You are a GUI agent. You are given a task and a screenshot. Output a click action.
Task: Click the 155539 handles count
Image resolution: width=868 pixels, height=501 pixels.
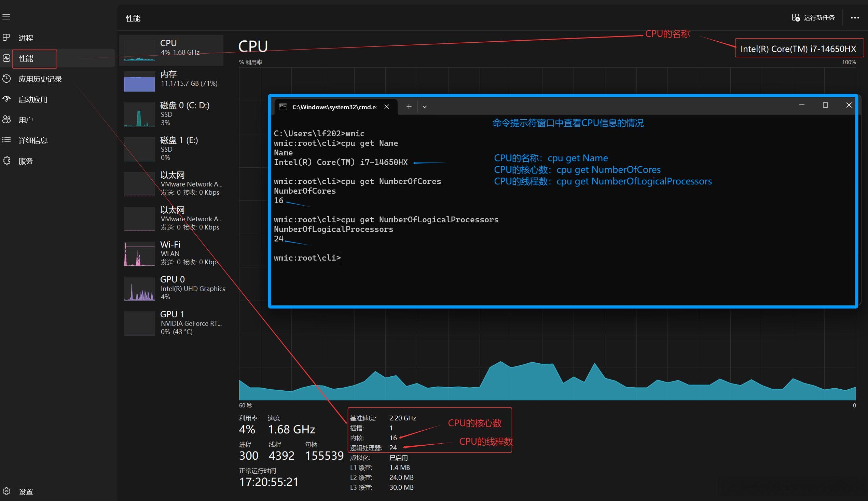point(324,456)
